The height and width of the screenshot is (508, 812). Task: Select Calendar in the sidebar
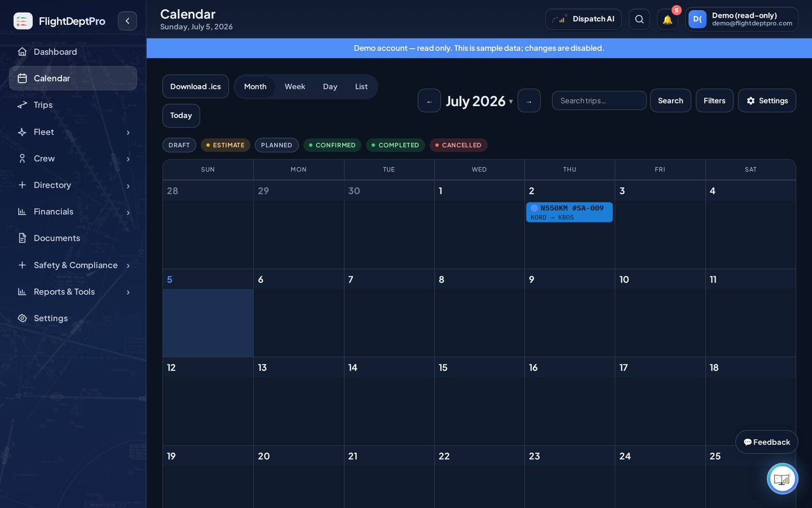coord(73,78)
